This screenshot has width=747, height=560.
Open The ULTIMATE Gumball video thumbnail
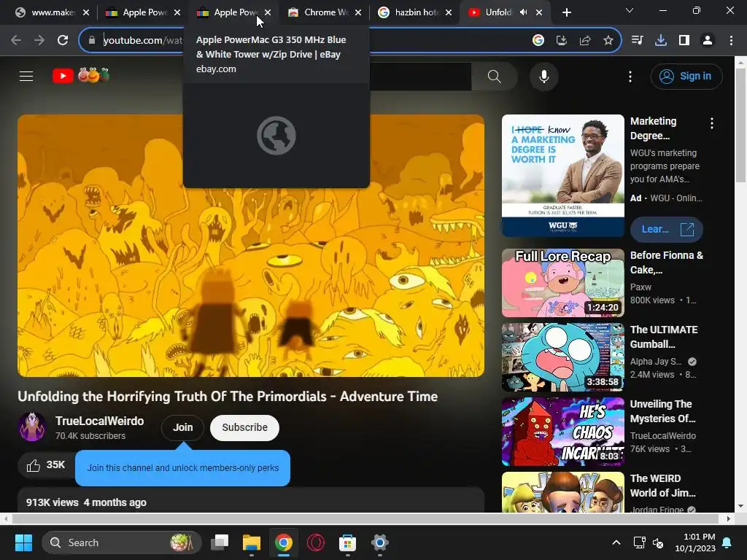point(562,357)
